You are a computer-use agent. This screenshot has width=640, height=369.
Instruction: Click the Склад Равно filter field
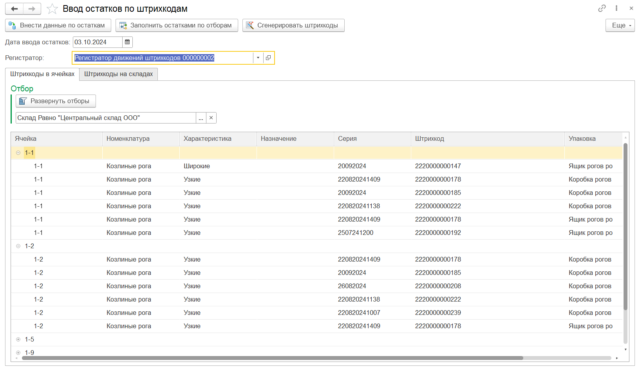click(x=106, y=118)
